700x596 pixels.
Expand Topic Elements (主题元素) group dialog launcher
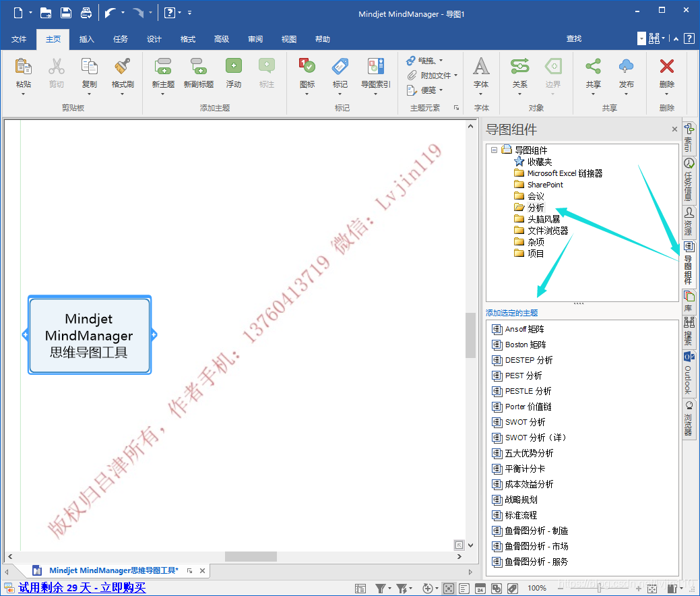(x=456, y=108)
